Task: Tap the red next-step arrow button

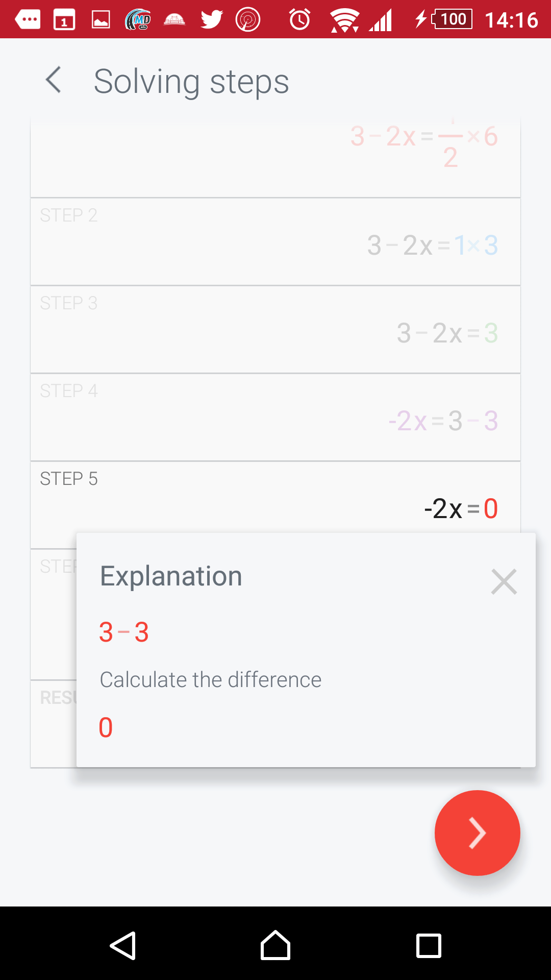Action: [477, 832]
